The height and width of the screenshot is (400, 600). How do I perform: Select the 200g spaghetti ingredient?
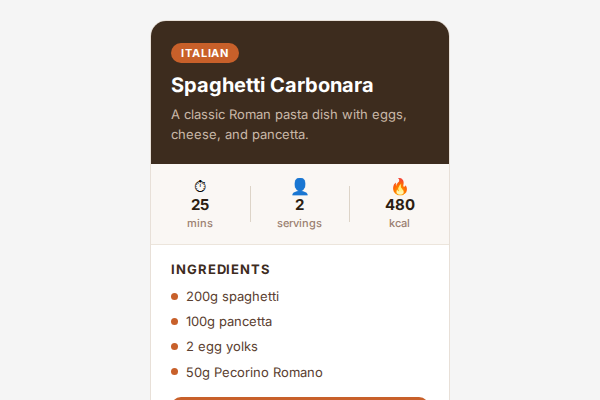point(232,297)
